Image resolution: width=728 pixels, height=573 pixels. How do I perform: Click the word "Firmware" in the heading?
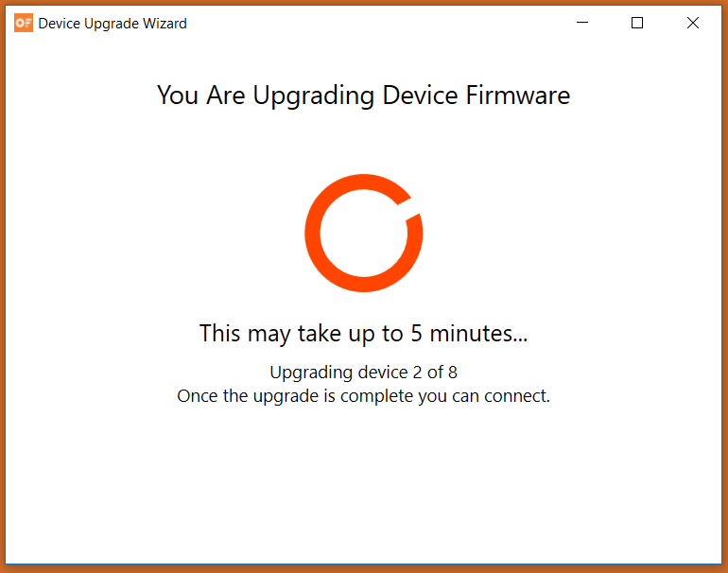pos(518,95)
